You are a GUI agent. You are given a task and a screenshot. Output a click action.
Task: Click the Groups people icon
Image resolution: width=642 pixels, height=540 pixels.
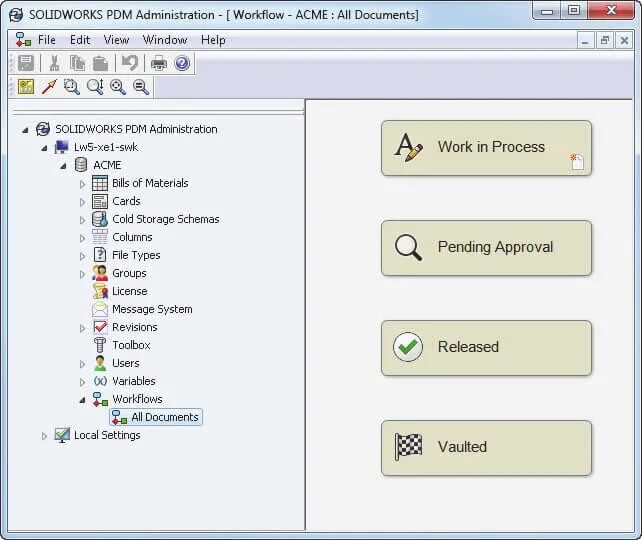click(x=100, y=273)
